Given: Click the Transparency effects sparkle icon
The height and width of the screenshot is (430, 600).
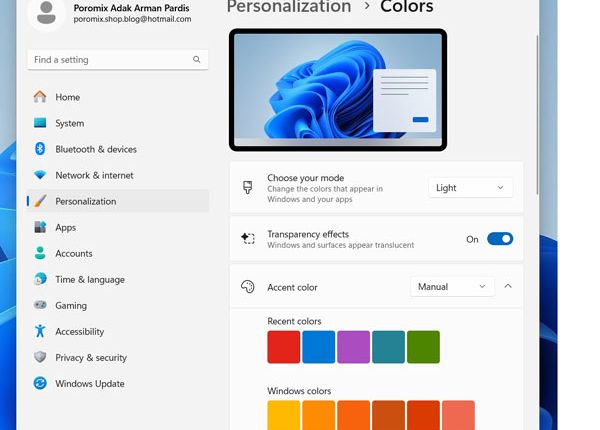Looking at the screenshot, I should click(248, 238).
